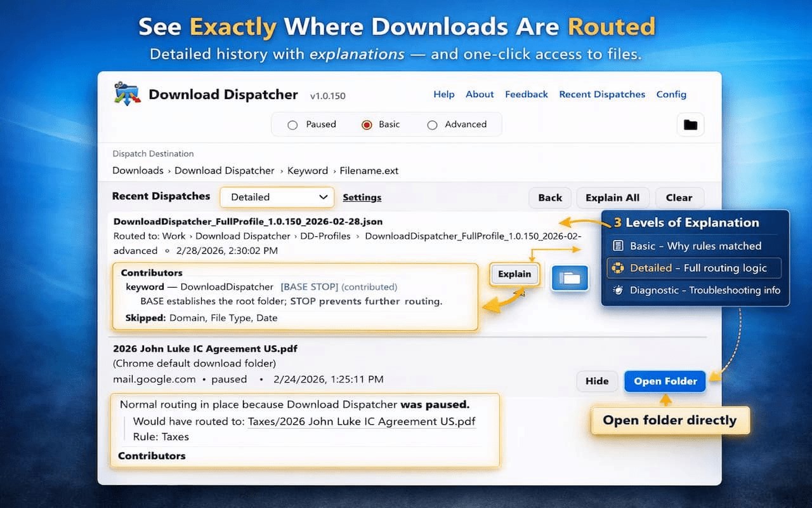The width and height of the screenshot is (812, 508).
Task: Select the Basic mode radio button
Action: coord(367,125)
